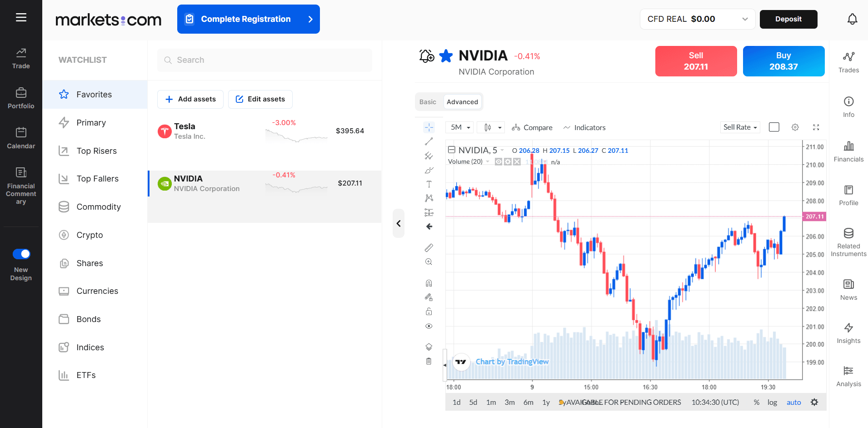
Task: Open the object tree layers icon
Action: coord(429,347)
